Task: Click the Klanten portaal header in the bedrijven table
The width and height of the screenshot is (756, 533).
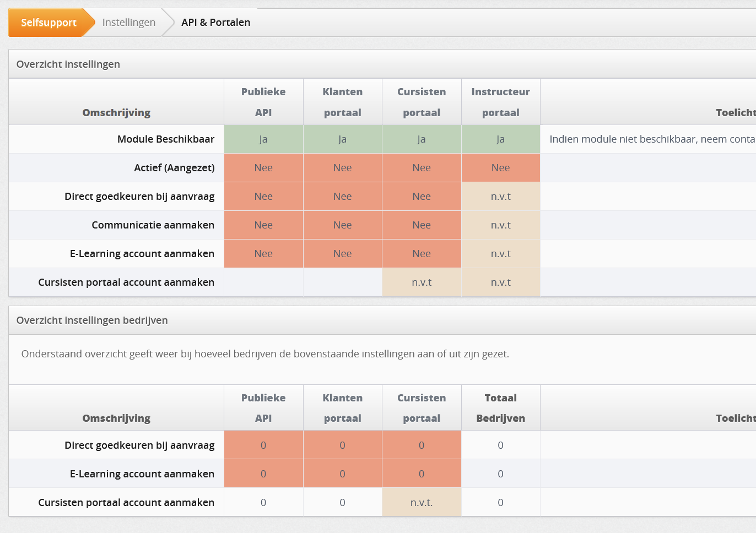Action: (342, 408)
